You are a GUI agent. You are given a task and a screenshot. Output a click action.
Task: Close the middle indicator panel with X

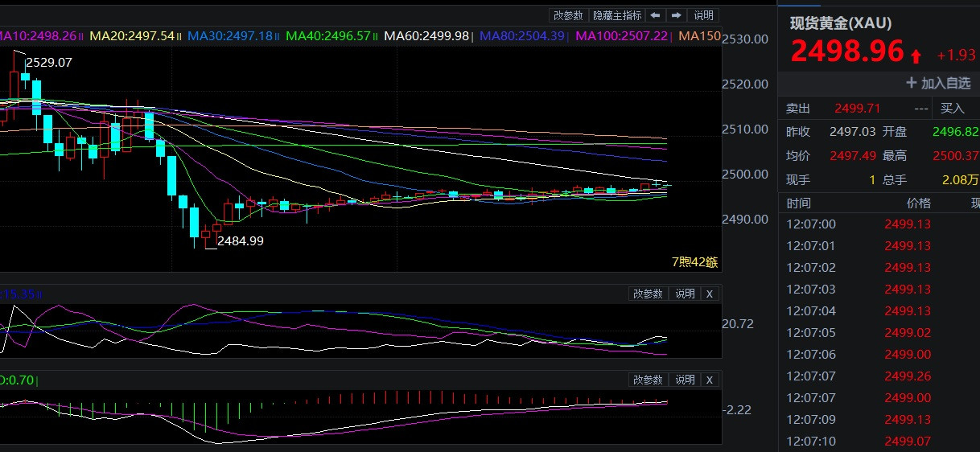pos(710,294)
